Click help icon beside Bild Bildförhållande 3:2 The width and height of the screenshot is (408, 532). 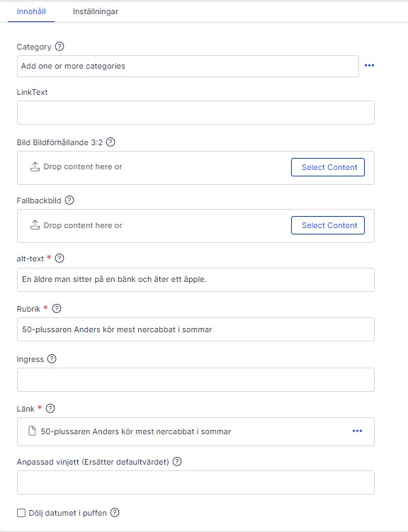click(x=110, y=142)
